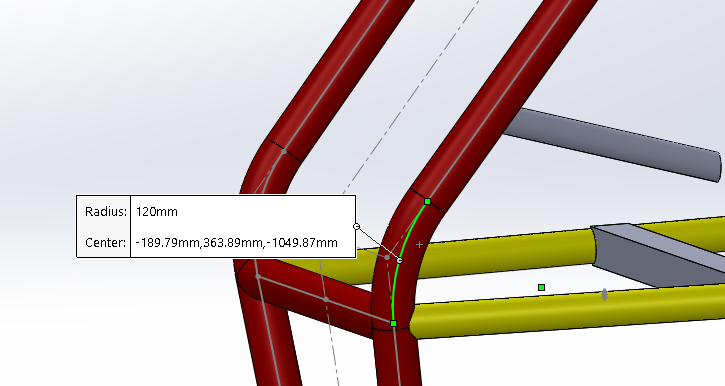The height and width of the screenshot is (386, 725).
Task: Select the lower green endpoint handle of arc
Action: click(x=393, y=324)
